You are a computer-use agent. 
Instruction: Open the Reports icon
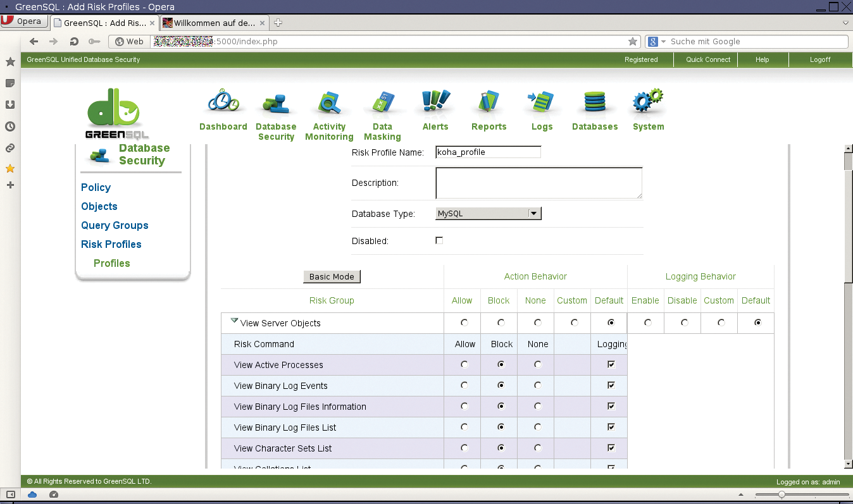(489, 102)
